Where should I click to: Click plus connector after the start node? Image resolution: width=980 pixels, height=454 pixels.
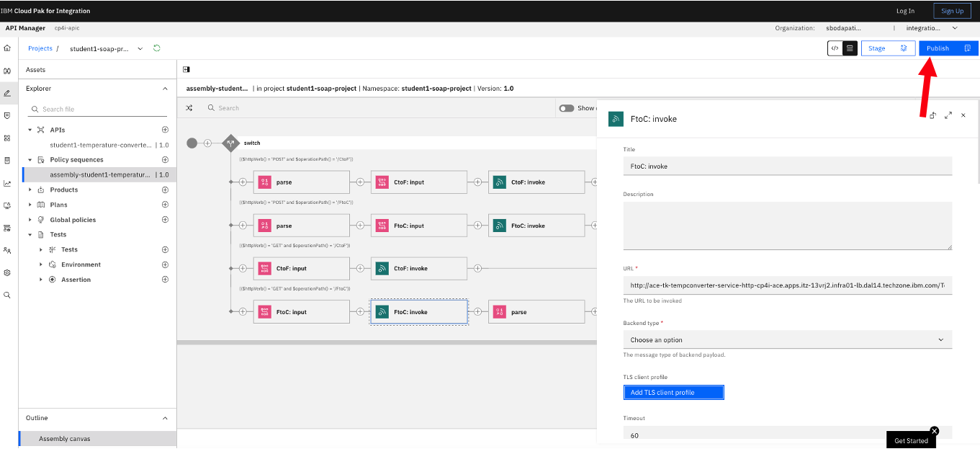(208, 143)
